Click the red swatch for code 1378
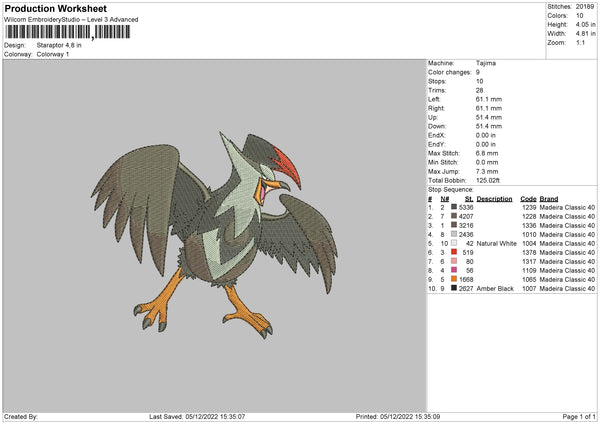This screenshot has width=600, height=424. click(x=454, y=252)
